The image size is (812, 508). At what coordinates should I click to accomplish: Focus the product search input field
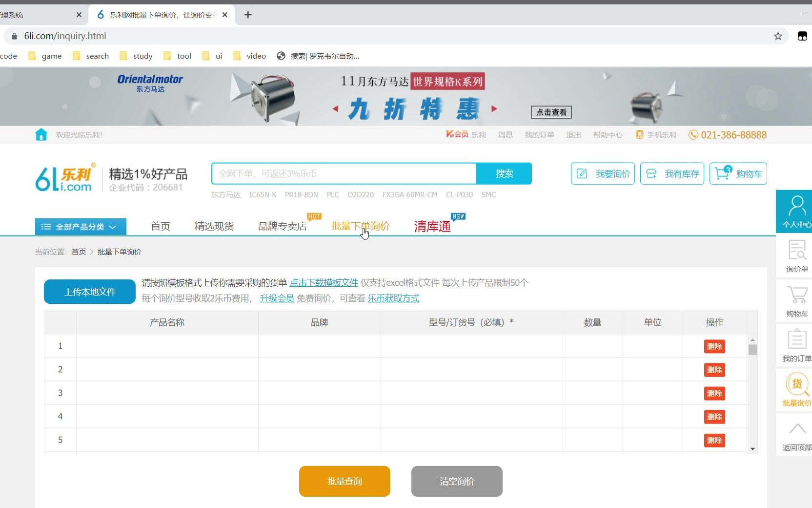click(x=344, y=173)
